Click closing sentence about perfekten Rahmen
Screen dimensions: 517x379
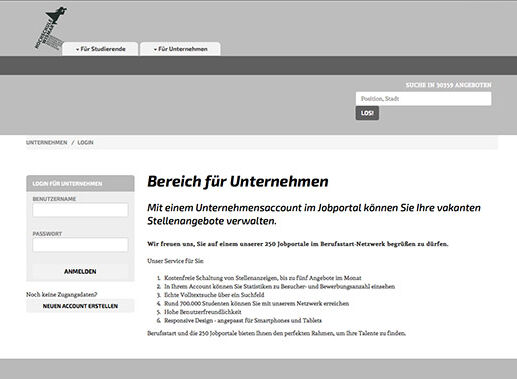(276, 333)
